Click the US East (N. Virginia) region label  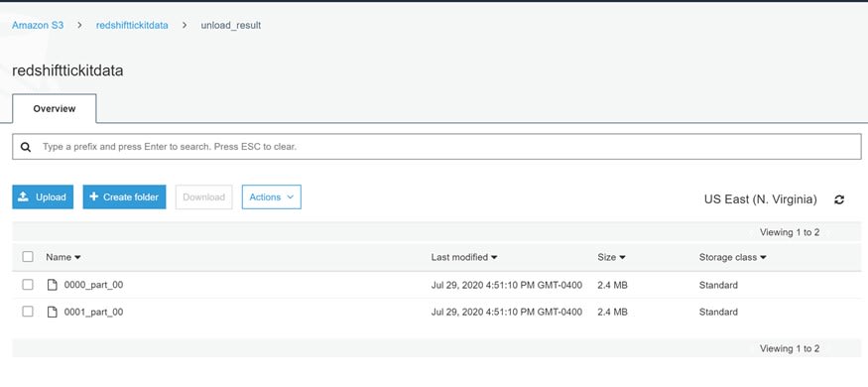coord(761,199)
